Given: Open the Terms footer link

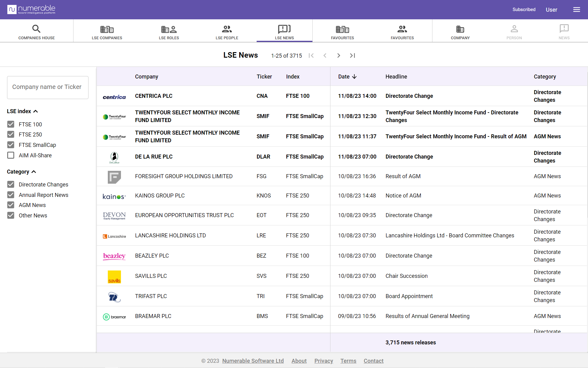Looking at the screenshot, I should [348, 361].
